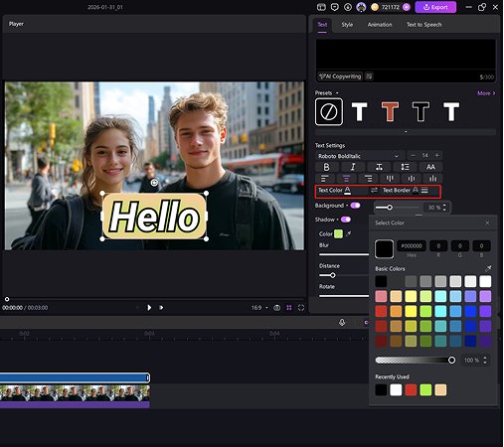Select the no-style preset
Screen dimensions: 504x447
click(329, 112)
